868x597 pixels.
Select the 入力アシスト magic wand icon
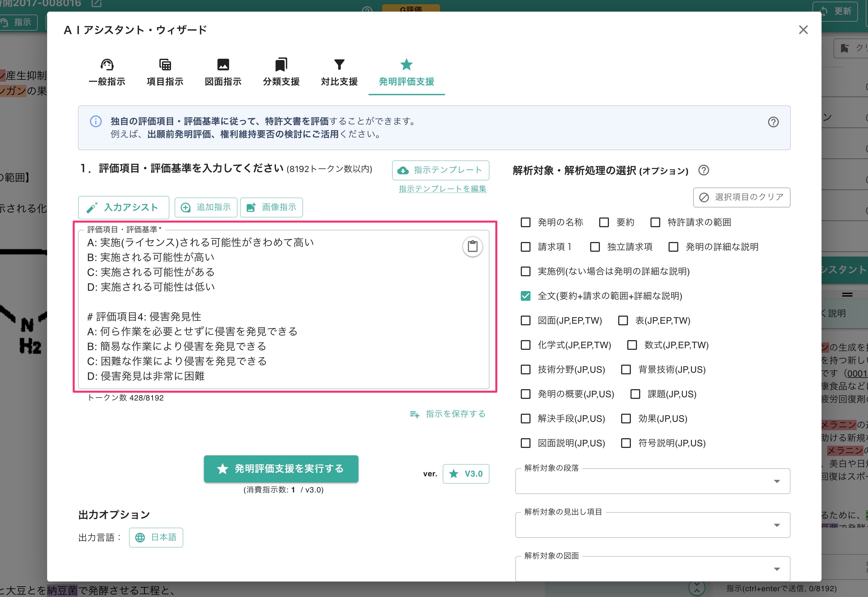pyautogui.click(x=92, y=207)
